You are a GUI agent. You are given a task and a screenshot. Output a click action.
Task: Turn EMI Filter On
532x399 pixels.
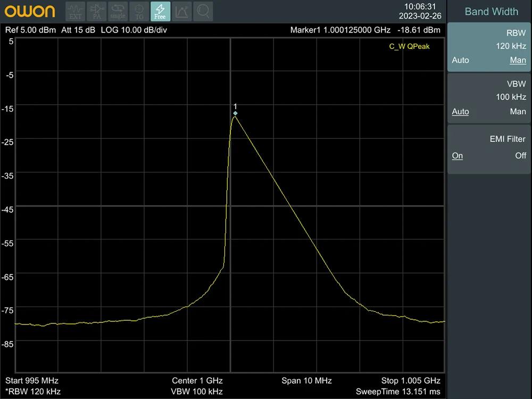(x=458, y=156)
